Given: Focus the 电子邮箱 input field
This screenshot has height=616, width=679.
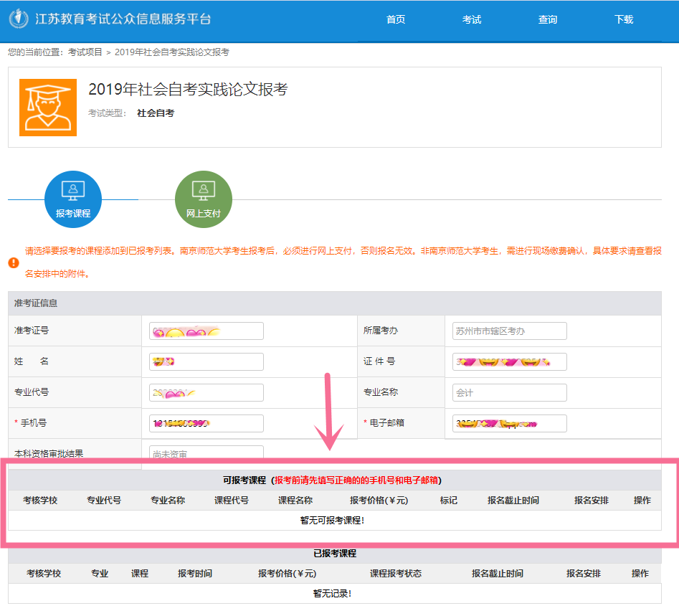Looking at the screenshot, I should click(510, 423).
